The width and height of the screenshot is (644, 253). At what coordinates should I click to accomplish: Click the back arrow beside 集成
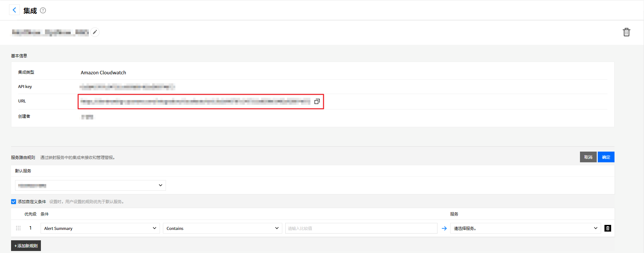tap(14, 10)
